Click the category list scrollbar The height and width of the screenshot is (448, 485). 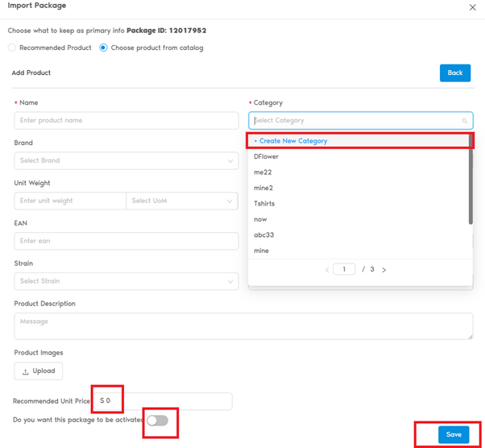click(x=470, y=180)
